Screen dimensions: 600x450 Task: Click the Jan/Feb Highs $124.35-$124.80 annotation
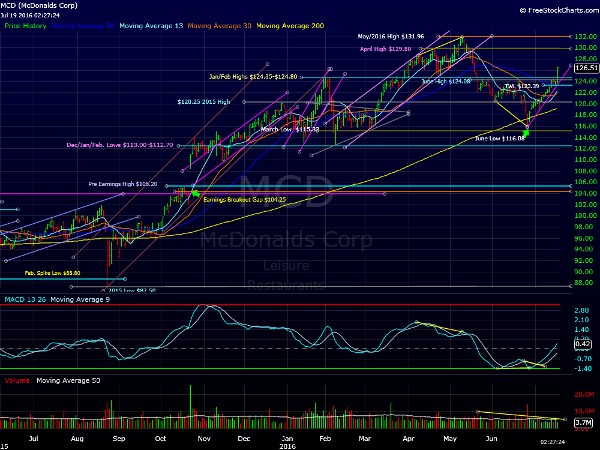(x=253, y=77)
